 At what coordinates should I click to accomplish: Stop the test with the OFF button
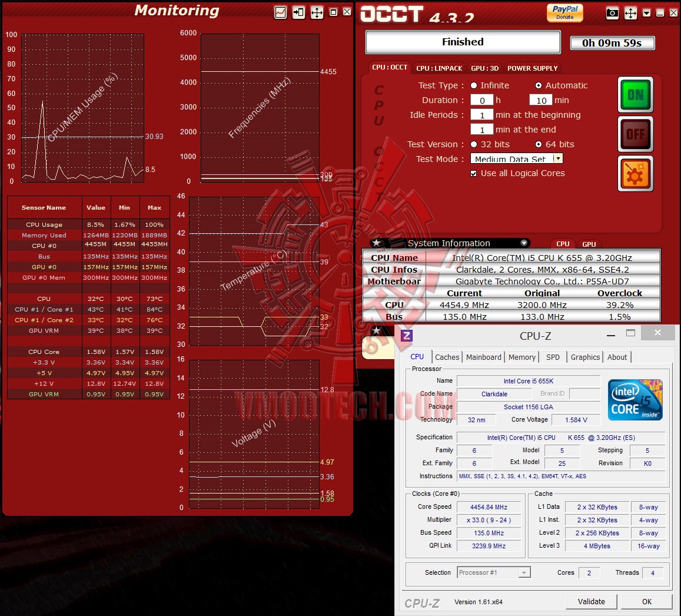pyautogui.click(x=636, y=134)
